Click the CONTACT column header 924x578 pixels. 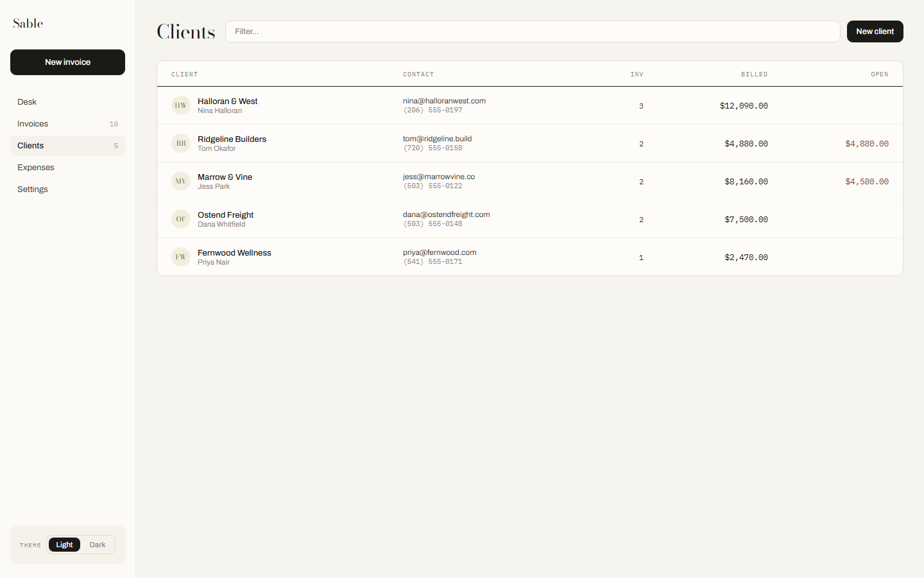[x=418, y=74]
